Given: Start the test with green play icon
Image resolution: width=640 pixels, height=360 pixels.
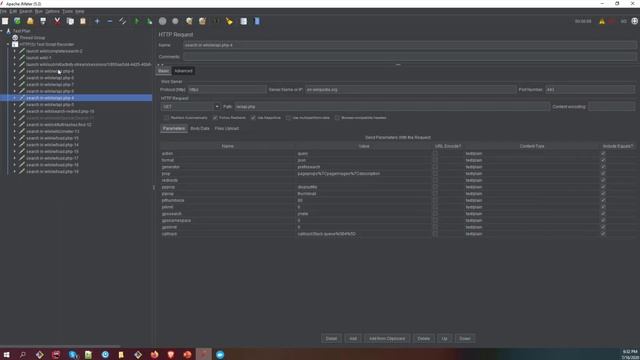Looking at the screenshot, I should [137, 21].
